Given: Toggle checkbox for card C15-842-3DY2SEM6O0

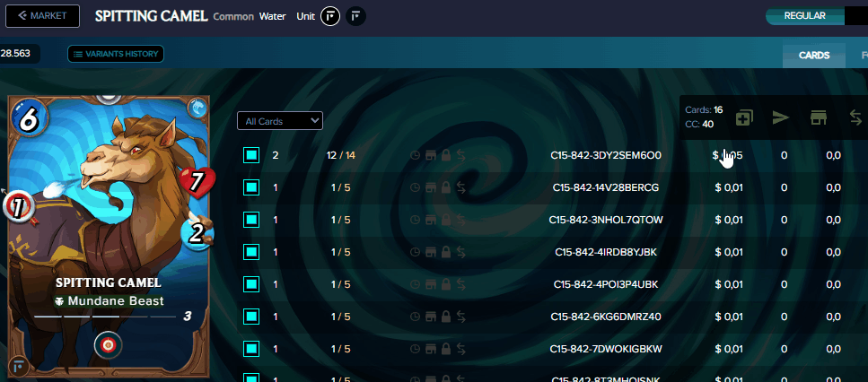Looking at the screenshot, I should [x=251, y=155].
